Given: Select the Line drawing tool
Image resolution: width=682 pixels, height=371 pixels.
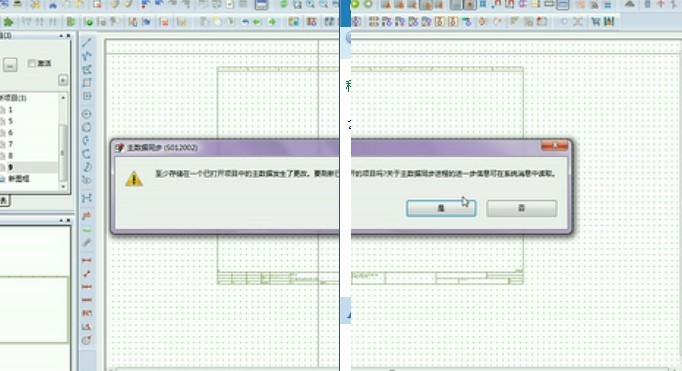Looking at the screenshot, I should point(87,42).
